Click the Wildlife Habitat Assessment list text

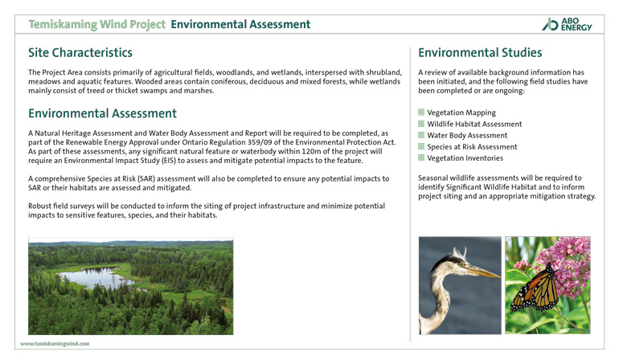coord(474,125)
